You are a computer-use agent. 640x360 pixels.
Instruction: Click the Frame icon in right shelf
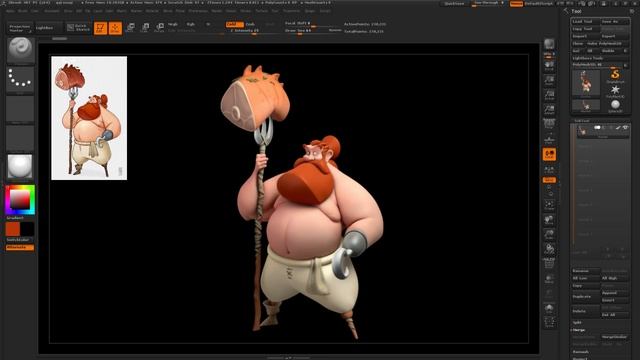point(549,205)
